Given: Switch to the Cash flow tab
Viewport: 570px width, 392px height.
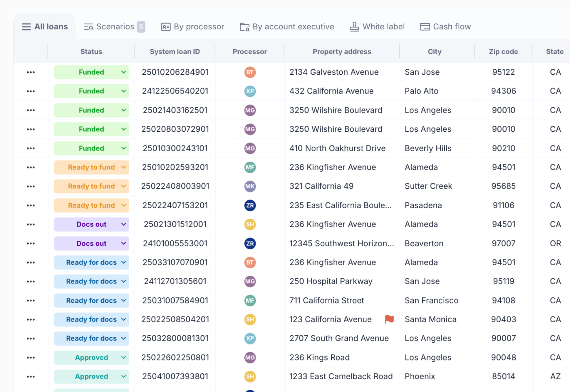Looking at the screenshot, I should pos(445,27).
